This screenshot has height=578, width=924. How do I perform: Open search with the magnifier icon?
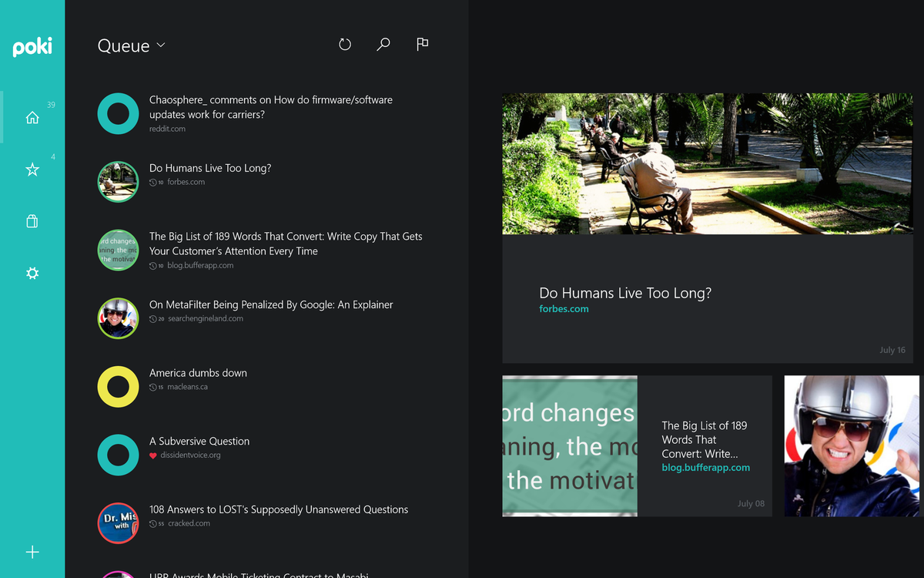383,44
